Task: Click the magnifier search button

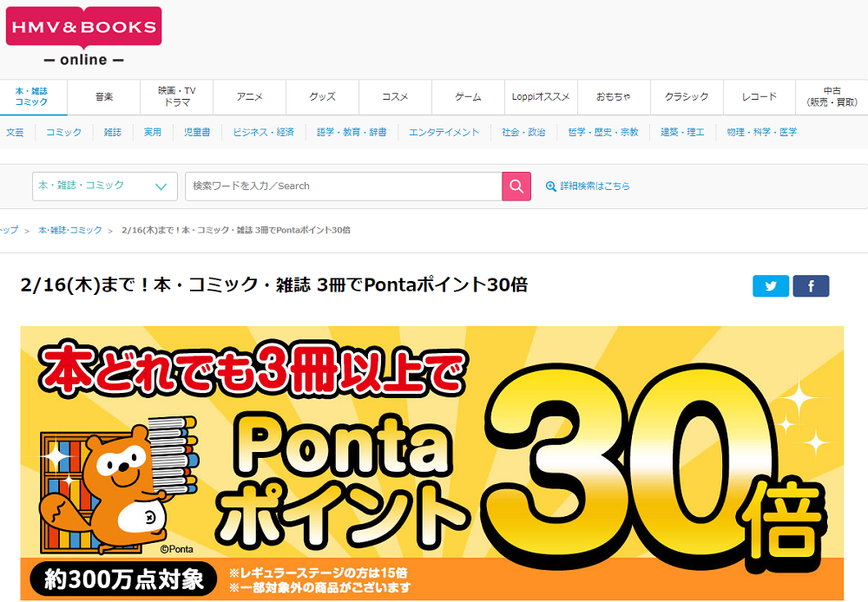Action: click(x=516, y=186)
